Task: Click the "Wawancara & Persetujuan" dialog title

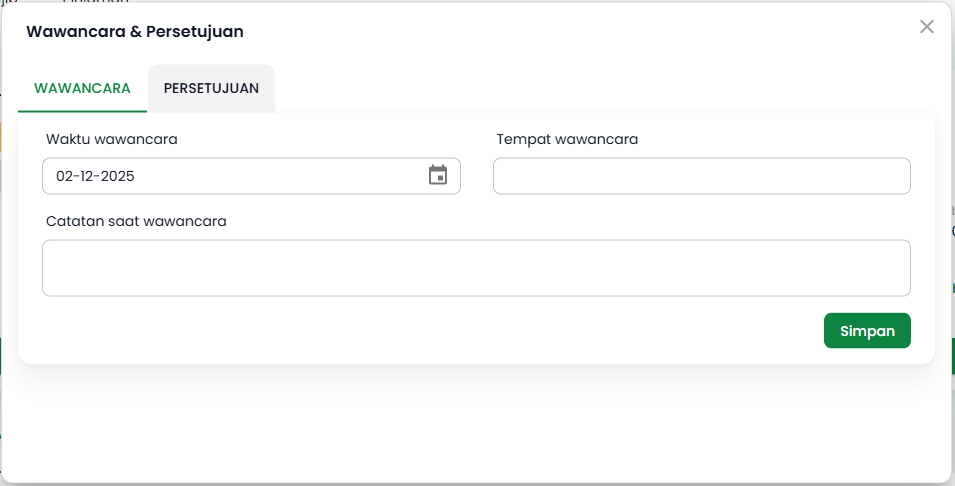Action: pos(135,32)
